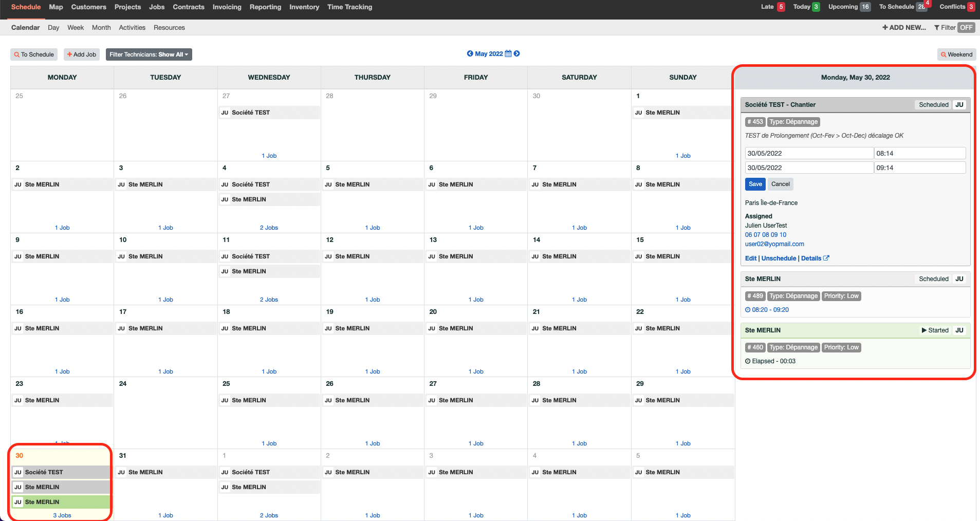Click the JU badge on Société TEST - Chantier
980x521 pixels.
[x=959, y=104]
